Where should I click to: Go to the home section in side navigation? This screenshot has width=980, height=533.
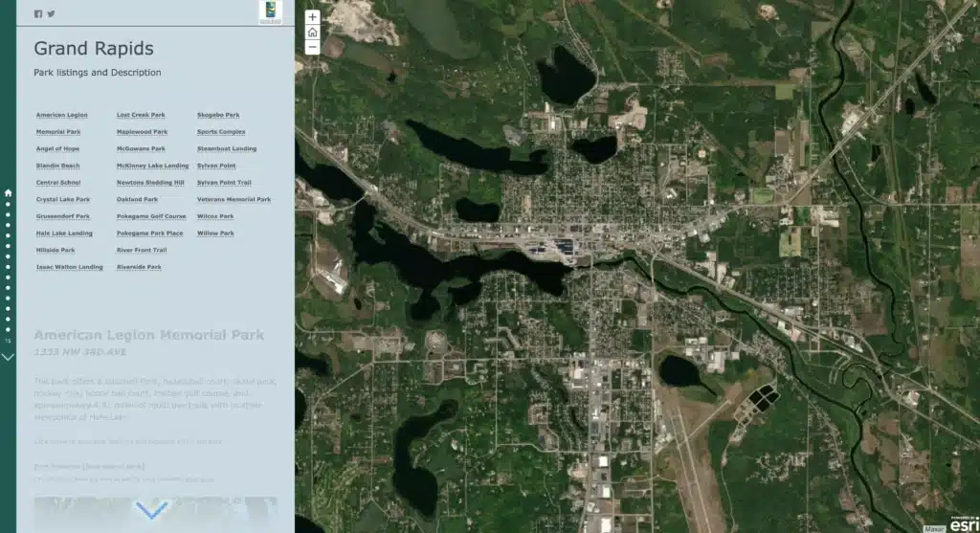(9, 192)
